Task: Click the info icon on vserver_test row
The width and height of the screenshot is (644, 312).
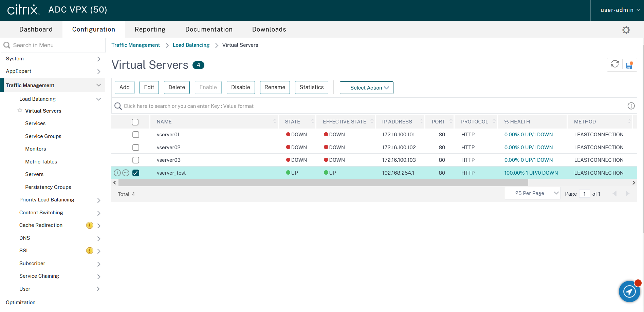Action: pos(117,173)
